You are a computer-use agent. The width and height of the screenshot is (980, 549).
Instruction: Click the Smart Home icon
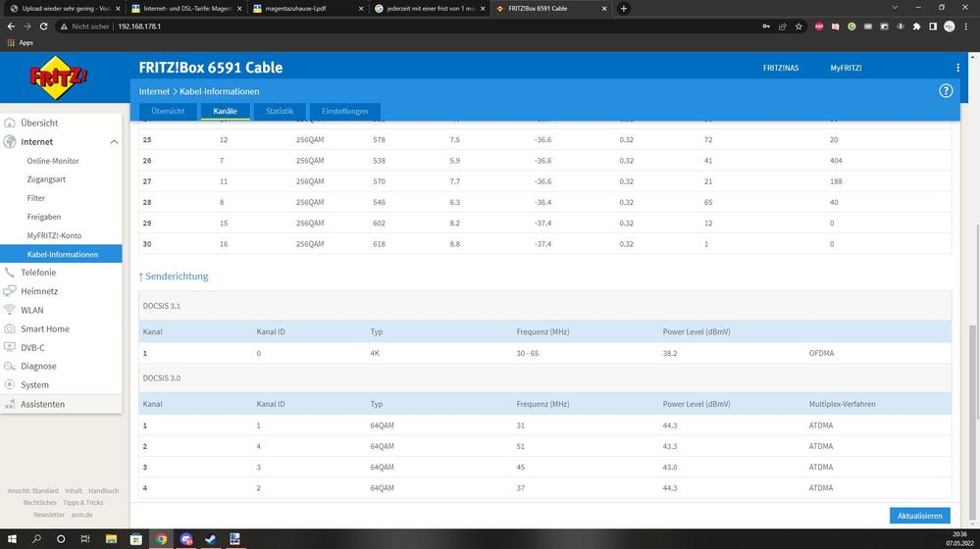point(10,328)
